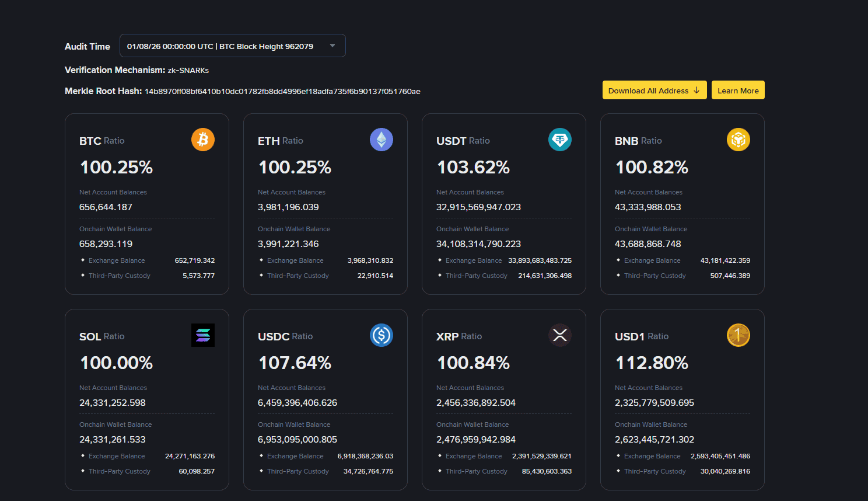Select the BTC Ratio card heading

click(x=102, y=141)
